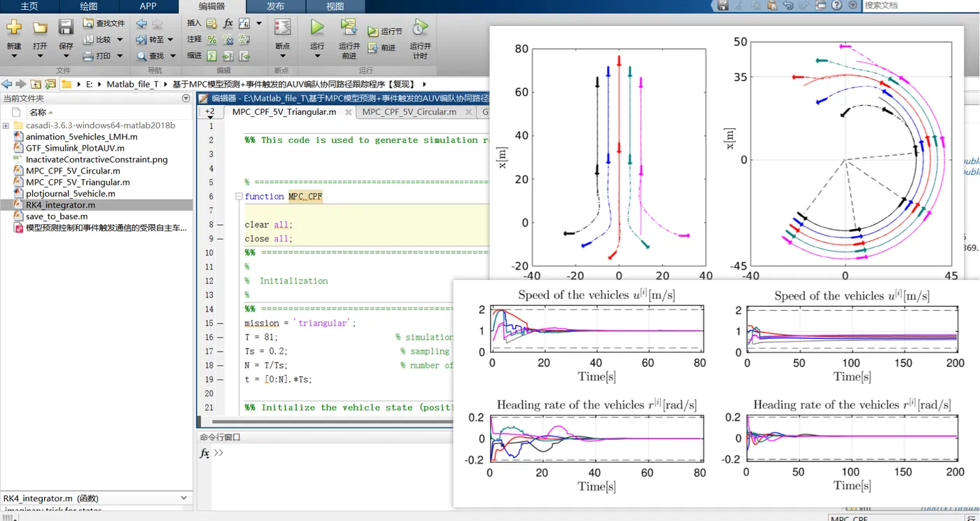980x521 pixels.
Task: Click 查找文件 (Find Files) in the ribbon
Action: (x=104, y=23)
